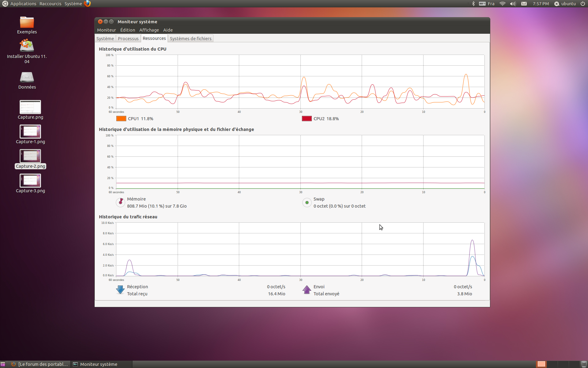
Task: Switch to Systèmes de fichiers tab
Action: point(190,39)
